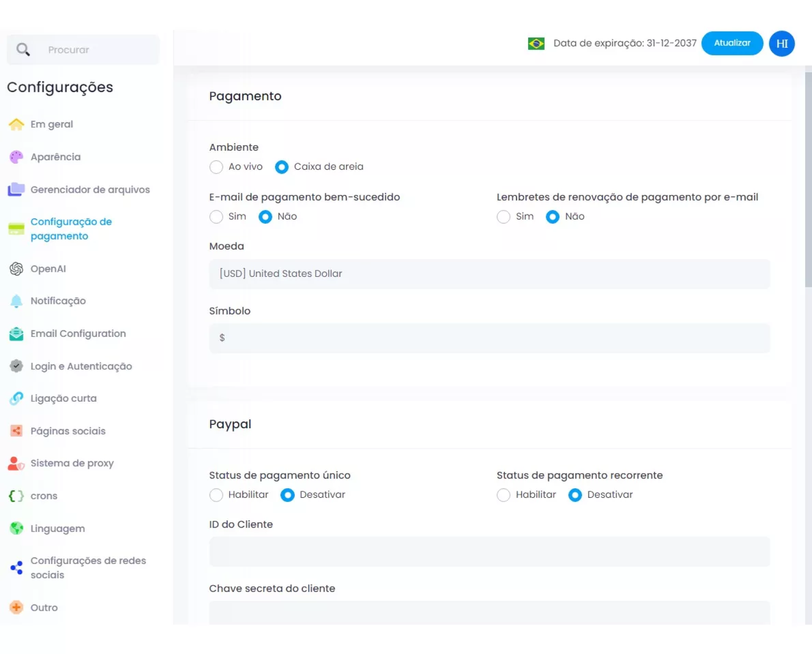Go to Login e Autenticação settings
Image resolution: width=812 pixels, height=654 pixels.
pos(81,366)
